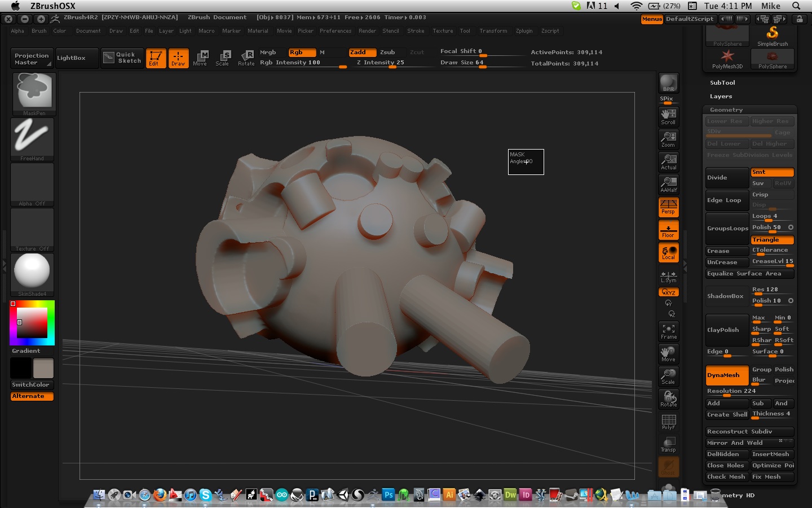Pick a color in the color picker square
Screen dimensions: 812x508
[x=32, y=323]
